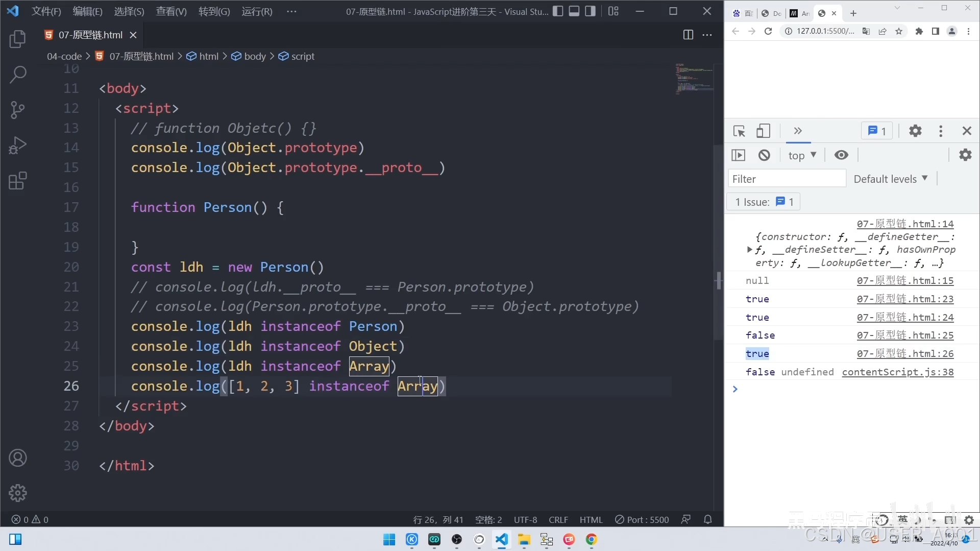The width and height of the screenshot is (980, 551).
Task: Click 行 26, 列 41 cursor position
Action: click(x=438, y=519)
